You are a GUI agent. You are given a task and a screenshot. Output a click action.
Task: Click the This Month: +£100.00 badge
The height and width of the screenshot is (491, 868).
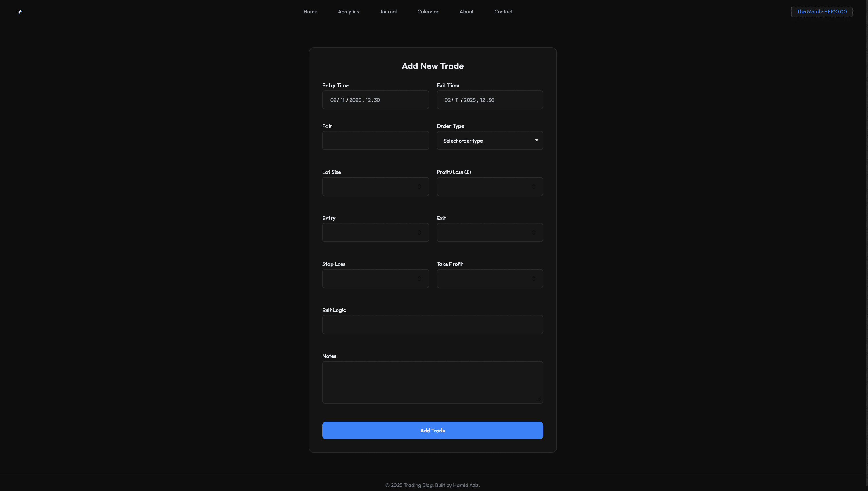pyautogui.click(x=822, y=11)
